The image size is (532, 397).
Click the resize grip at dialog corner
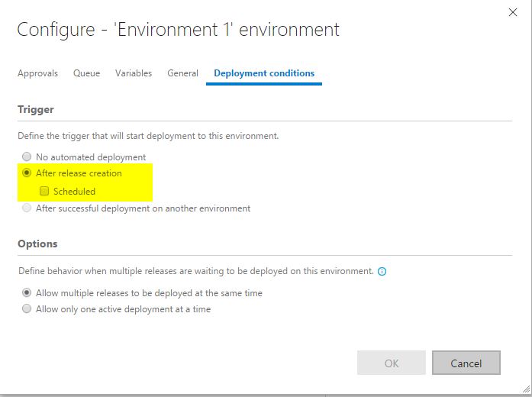coord(527,389)
